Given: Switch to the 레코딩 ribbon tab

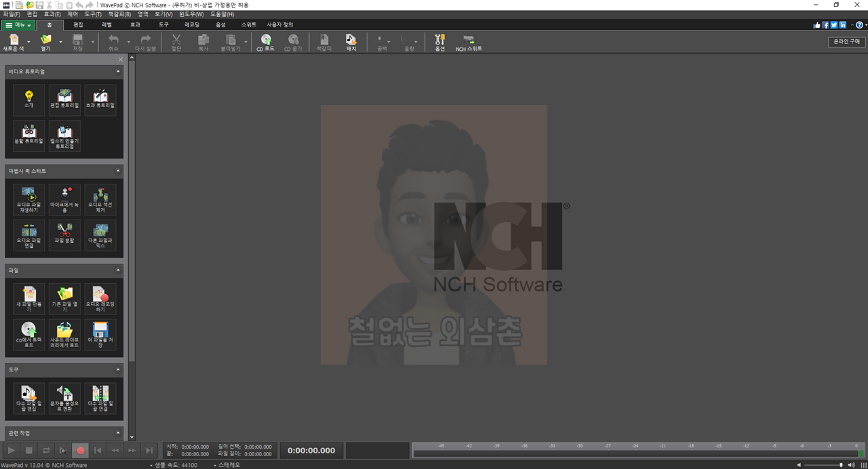Looking at the screenshot, I should (x=192, y=24).
